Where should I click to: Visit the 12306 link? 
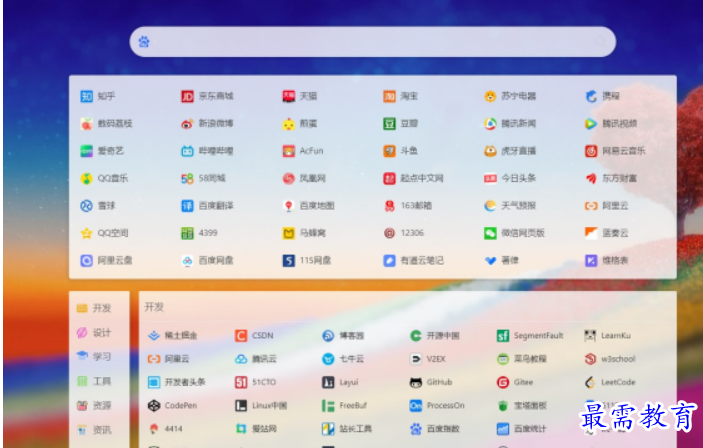coord(404,233)
